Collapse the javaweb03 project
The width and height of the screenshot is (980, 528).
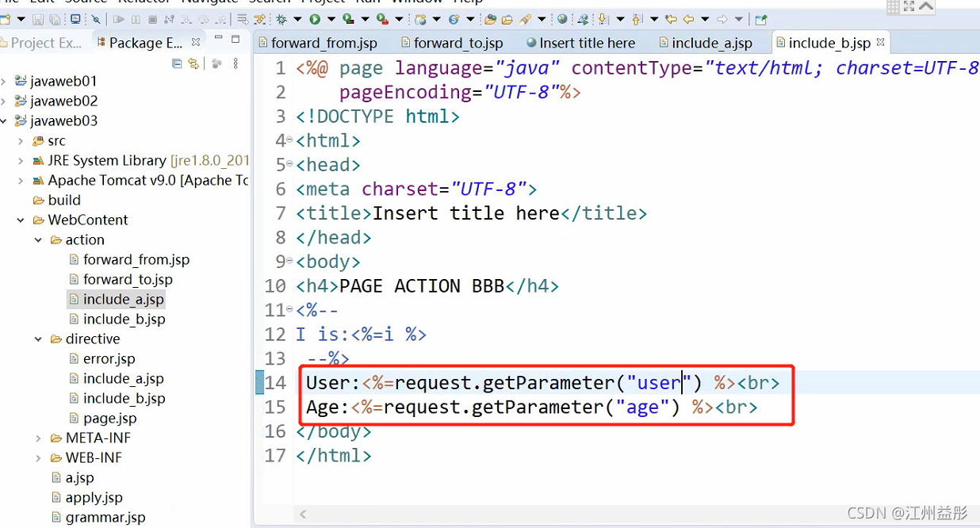coord(4,121)
